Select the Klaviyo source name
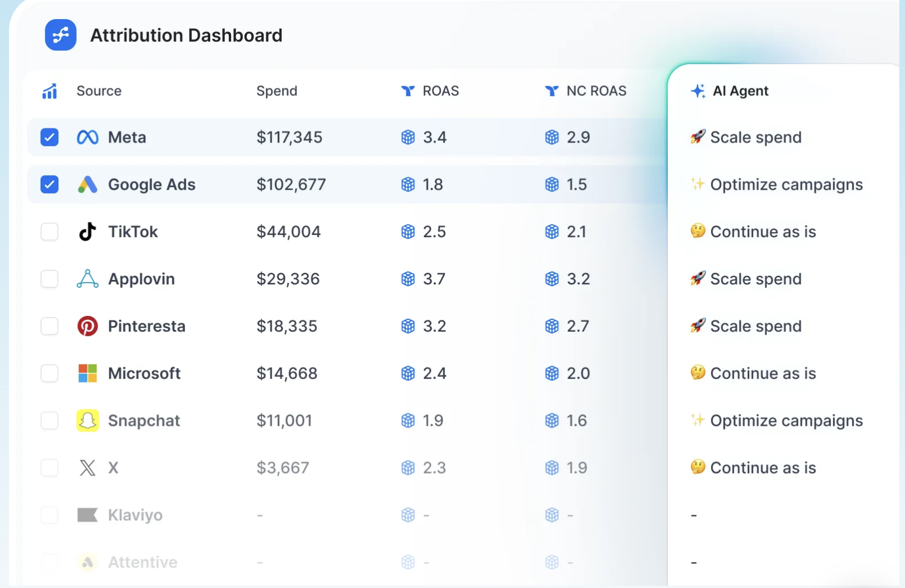This screenshot has width=905, height=588. [135, 515]
